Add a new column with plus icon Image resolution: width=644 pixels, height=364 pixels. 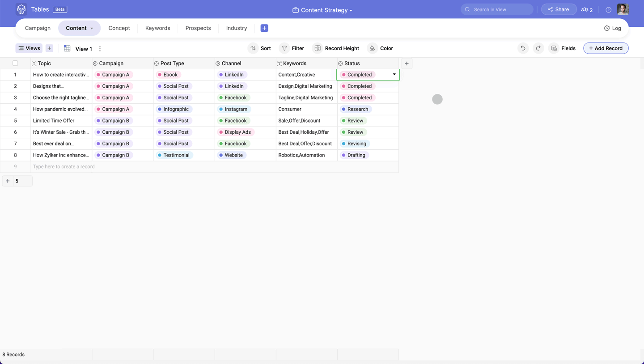point(407,63)
